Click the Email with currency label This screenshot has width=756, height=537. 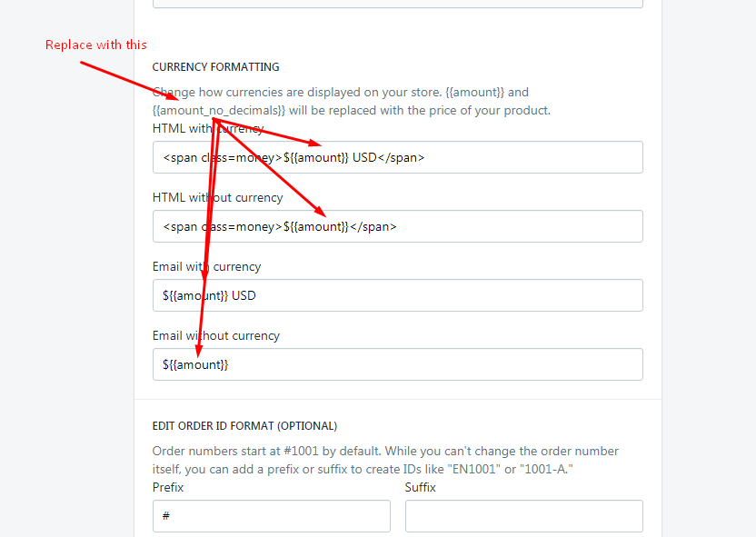(206, 266)
